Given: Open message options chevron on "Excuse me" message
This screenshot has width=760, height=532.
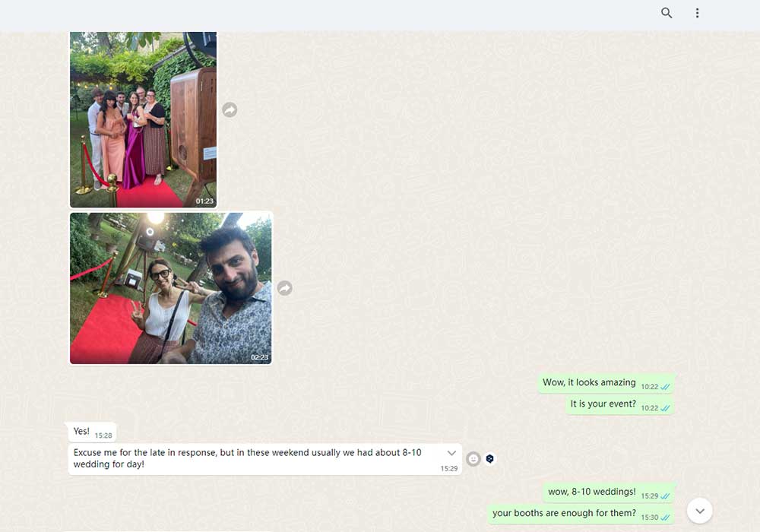Looking at the screenshot, I should point(451,453).
